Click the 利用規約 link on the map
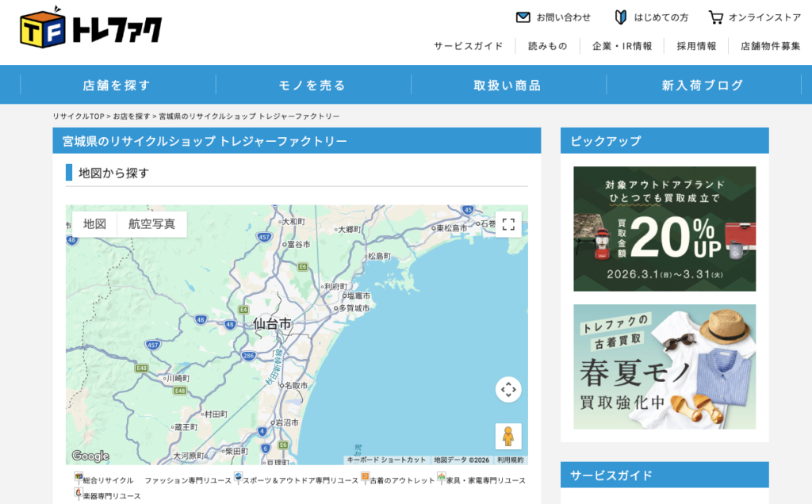812x504 pixels. (x=510, y=460)
